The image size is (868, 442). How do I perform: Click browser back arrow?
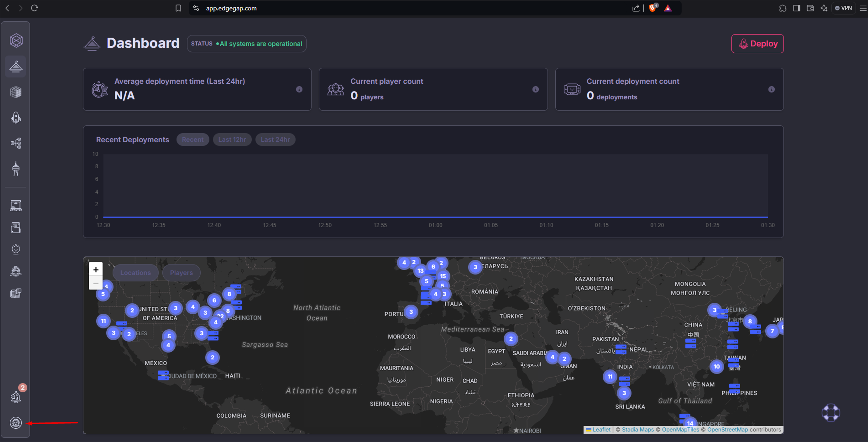pos(7,8)
